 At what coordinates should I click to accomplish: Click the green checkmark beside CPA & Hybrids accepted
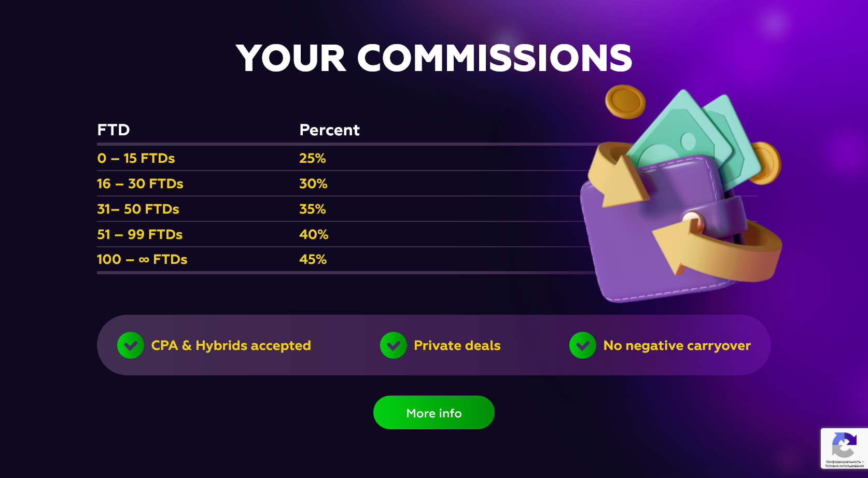[130, 345]
